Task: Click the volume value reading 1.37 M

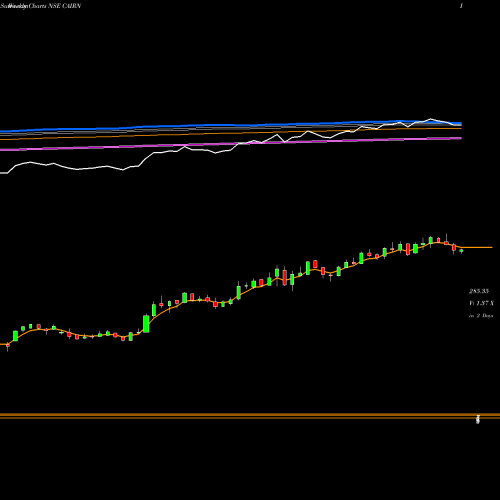Action: (481, 303)
